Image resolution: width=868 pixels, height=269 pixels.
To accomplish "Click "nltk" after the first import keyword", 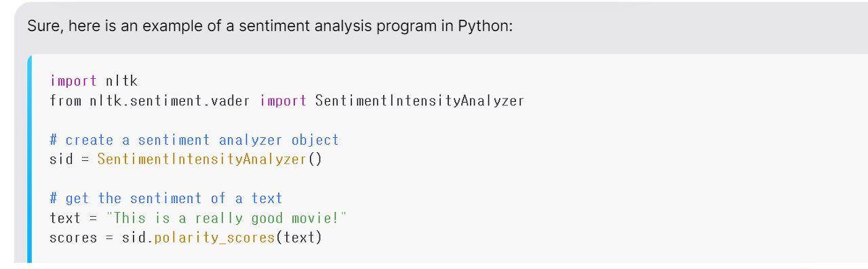I will point(122,81).
